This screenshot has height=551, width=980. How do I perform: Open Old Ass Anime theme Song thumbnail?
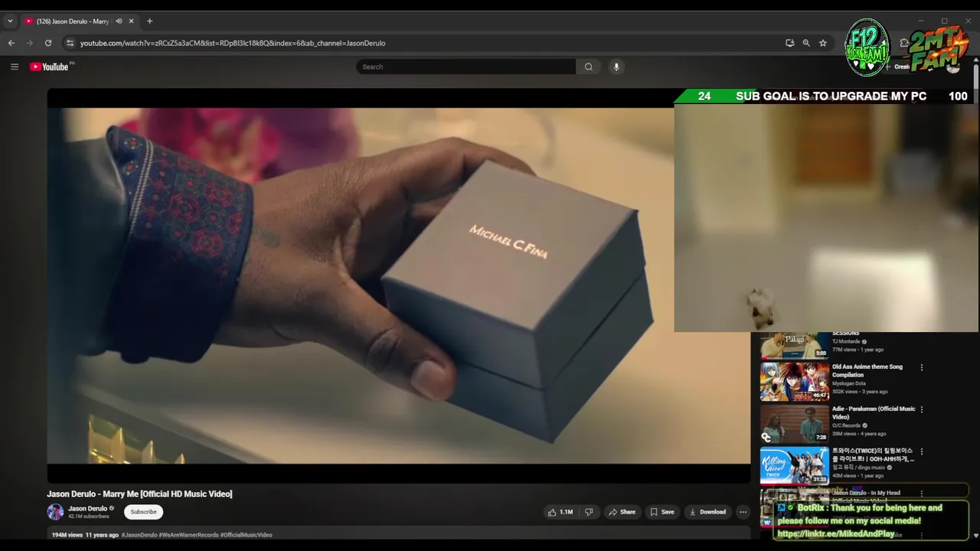[794, 381]
